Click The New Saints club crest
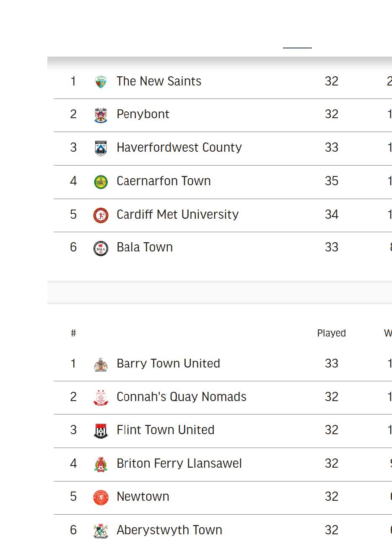Screen dimensions: 392x554 101,82
